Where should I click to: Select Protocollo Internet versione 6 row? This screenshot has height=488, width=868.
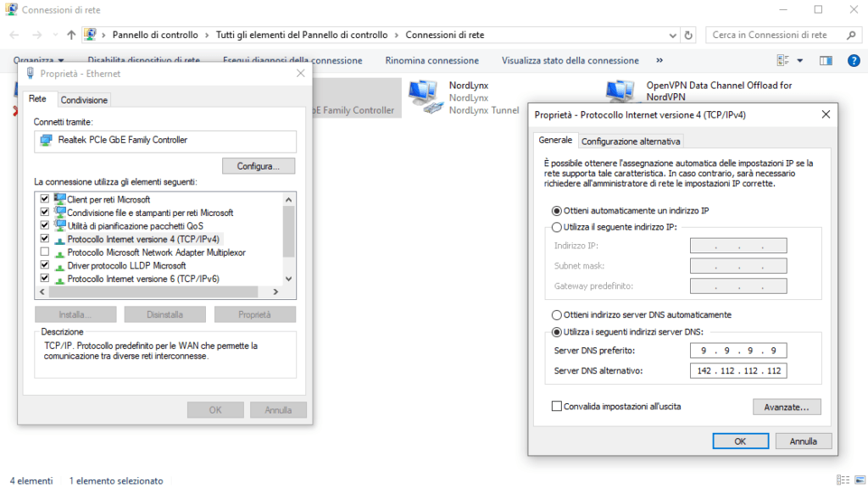tap(142, 279)
